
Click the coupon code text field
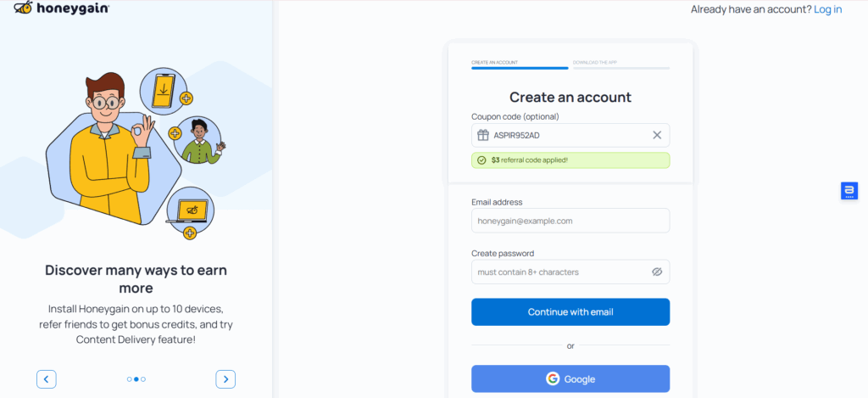tap(568, 135)
